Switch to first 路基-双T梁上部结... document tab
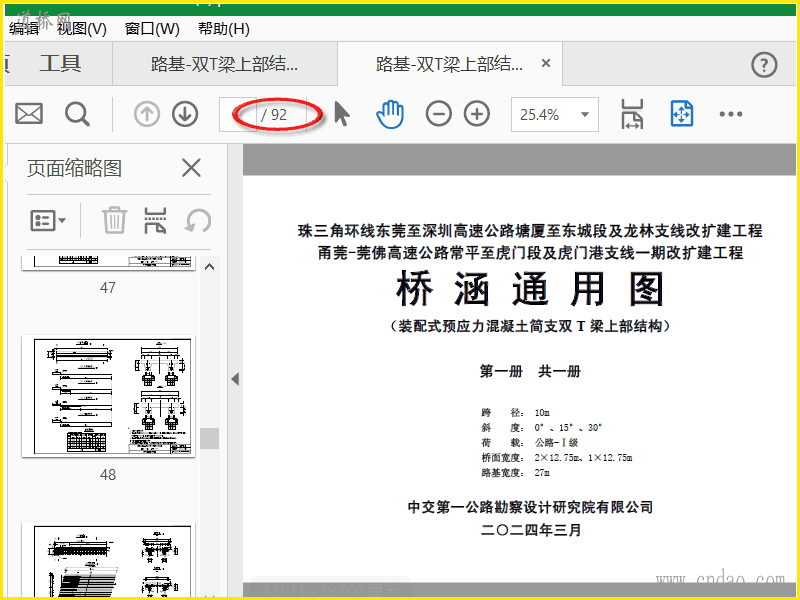 click(224, 64)
